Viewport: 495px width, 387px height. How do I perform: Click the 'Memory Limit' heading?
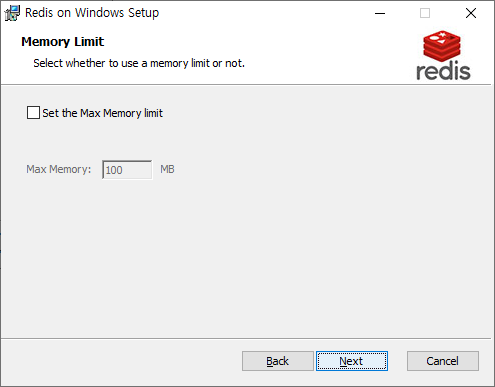tap(63, 42)
